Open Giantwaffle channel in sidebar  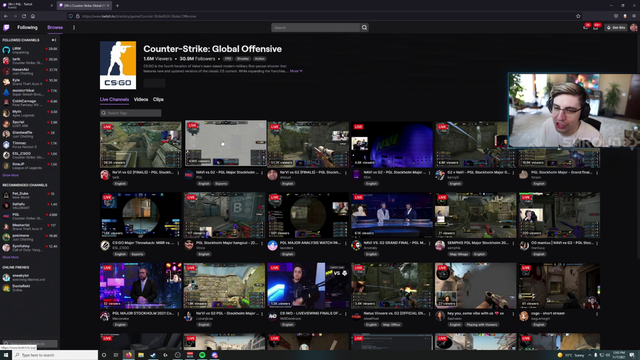point(30,134)
